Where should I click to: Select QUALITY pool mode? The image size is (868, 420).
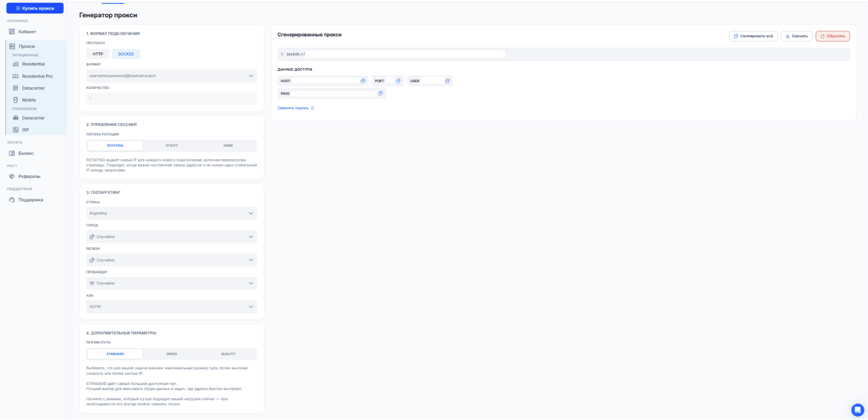coord(228,354)
